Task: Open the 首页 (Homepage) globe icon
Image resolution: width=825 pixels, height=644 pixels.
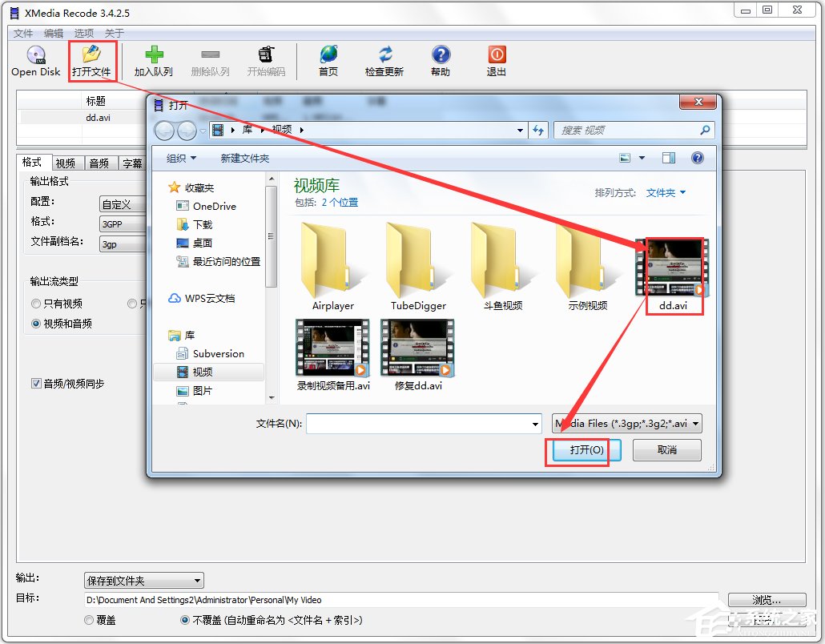Action: point(327,60)
